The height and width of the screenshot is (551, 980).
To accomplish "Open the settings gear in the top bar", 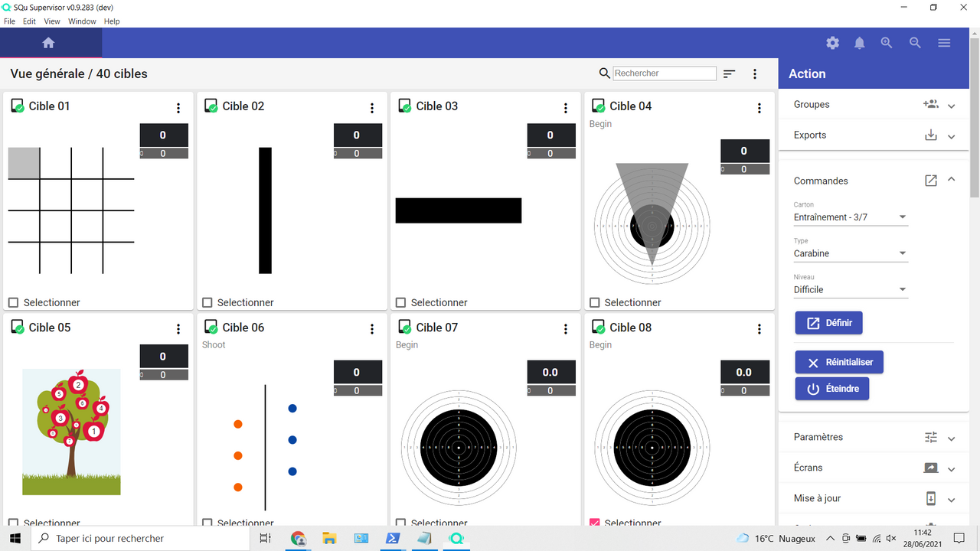I will coord(832,43).
